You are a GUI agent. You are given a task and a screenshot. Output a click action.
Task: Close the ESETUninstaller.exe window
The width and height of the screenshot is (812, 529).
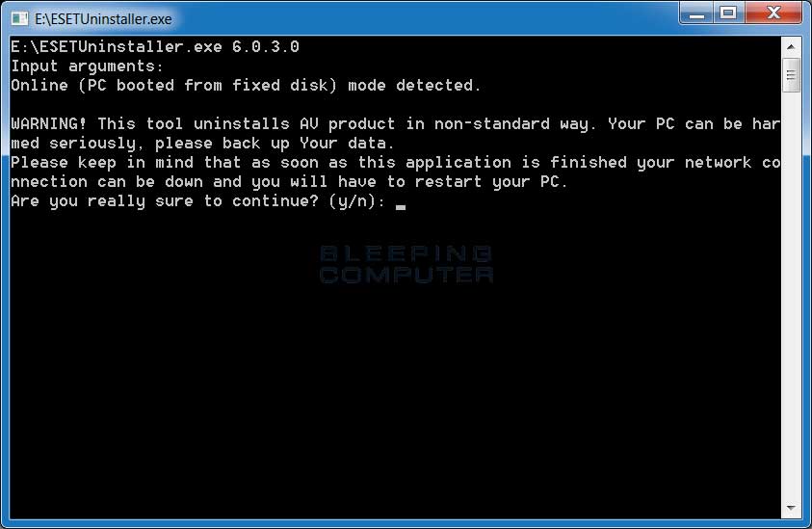[773, 13]
